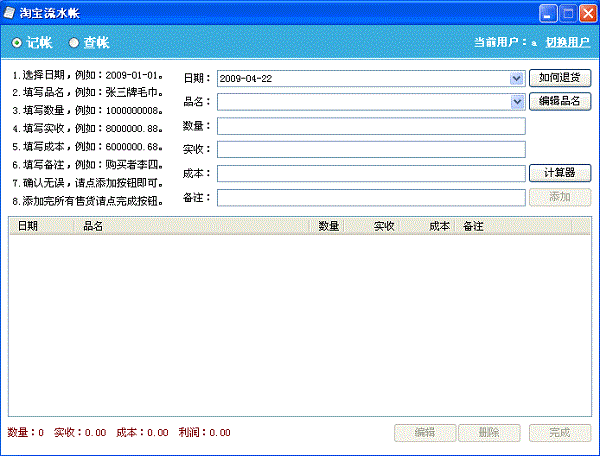Image resolution: width=600 pixels, height=456 pixels.
Task: Click the current user avatar icon
Action: coord(534,44)
